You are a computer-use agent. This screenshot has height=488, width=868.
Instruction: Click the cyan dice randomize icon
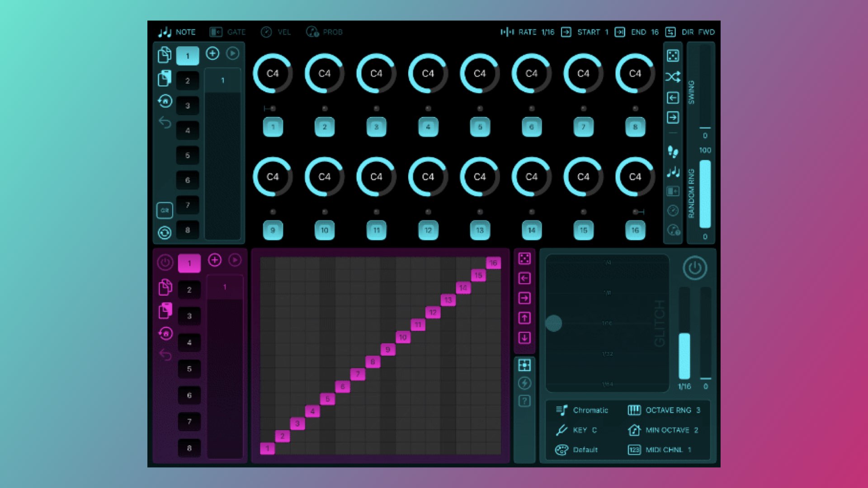(x=673, y=56)
